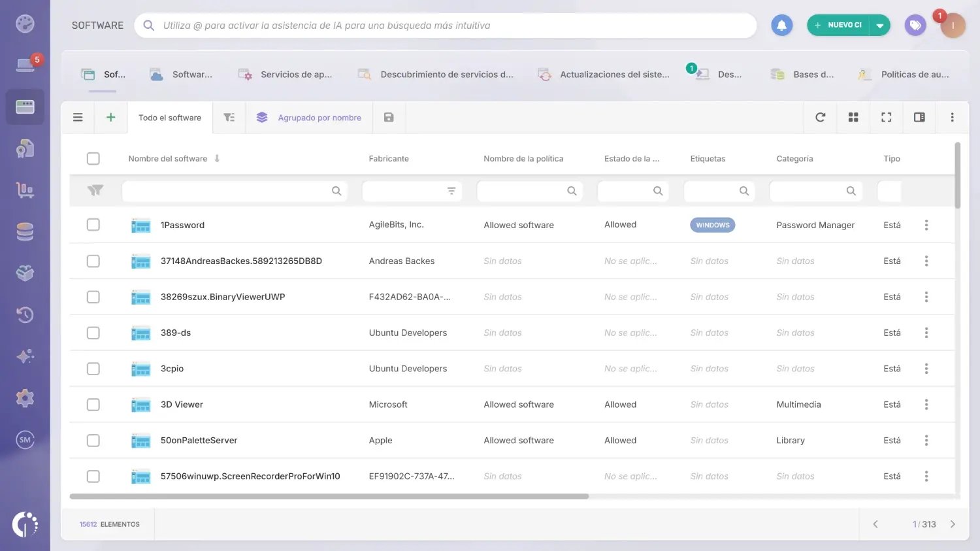The width and height of the screenshot is (980, 551).
Task: Open the settings gear sidebar icon
Action: (x=25, y=398)
